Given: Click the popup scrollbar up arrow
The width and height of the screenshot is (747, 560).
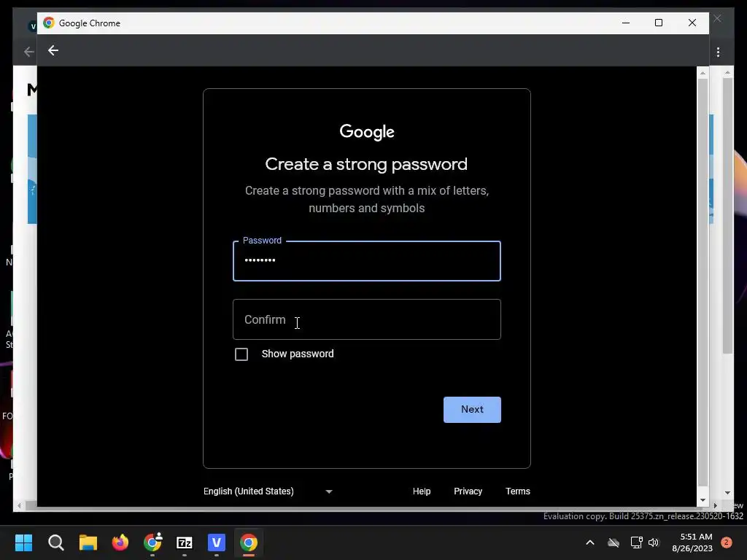Looking at the screenshot, I should click(703, 73).
